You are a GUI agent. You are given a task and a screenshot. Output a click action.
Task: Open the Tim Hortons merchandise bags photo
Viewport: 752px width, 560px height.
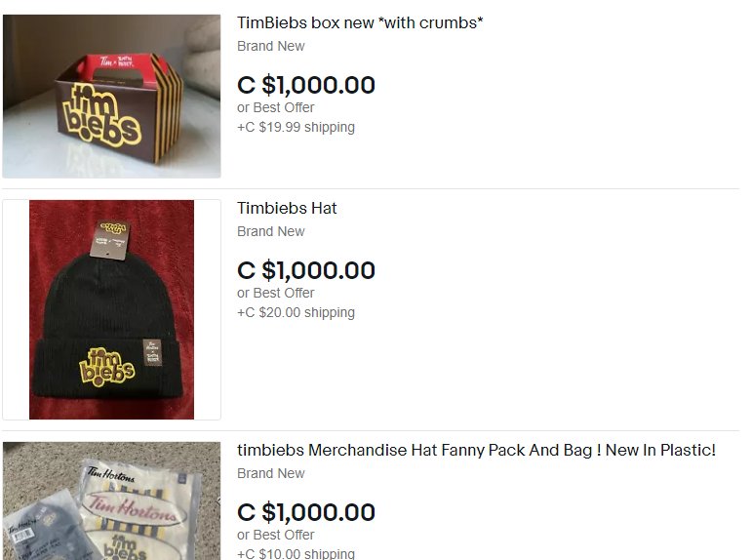(x=111, y=501)
